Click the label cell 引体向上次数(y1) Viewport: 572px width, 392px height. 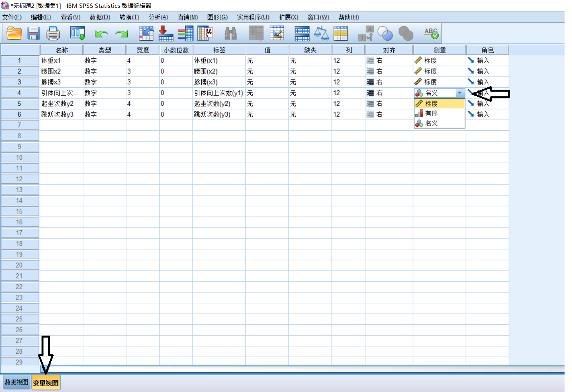click(x=219, y=93)
